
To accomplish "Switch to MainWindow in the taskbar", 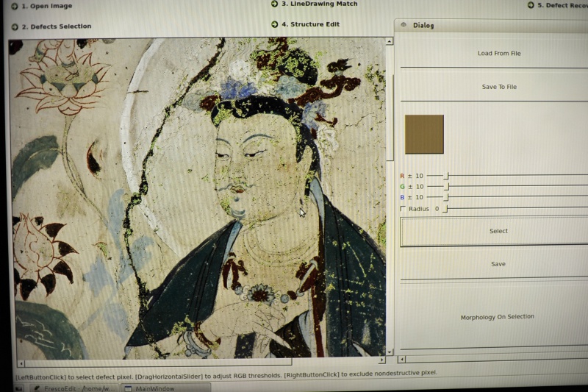I will point(166,388).
